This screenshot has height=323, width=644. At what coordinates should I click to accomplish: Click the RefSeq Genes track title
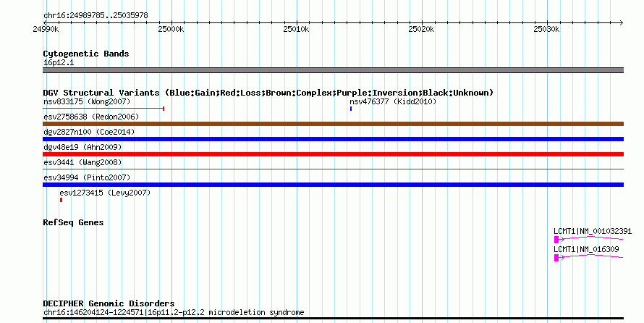click(x=73, y=222)
